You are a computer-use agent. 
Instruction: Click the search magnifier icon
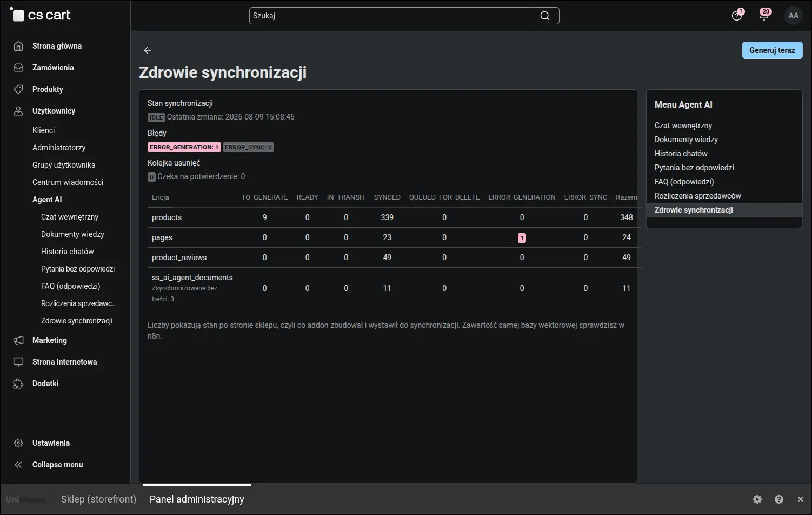[545, 16]
